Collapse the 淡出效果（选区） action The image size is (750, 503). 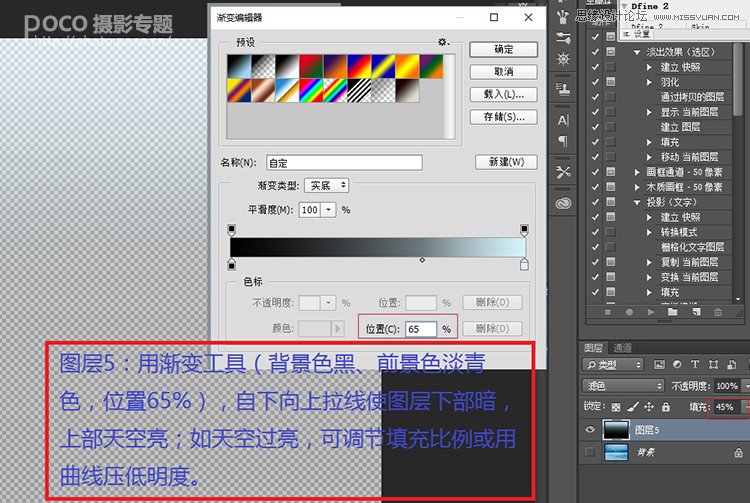pos(637,52)
